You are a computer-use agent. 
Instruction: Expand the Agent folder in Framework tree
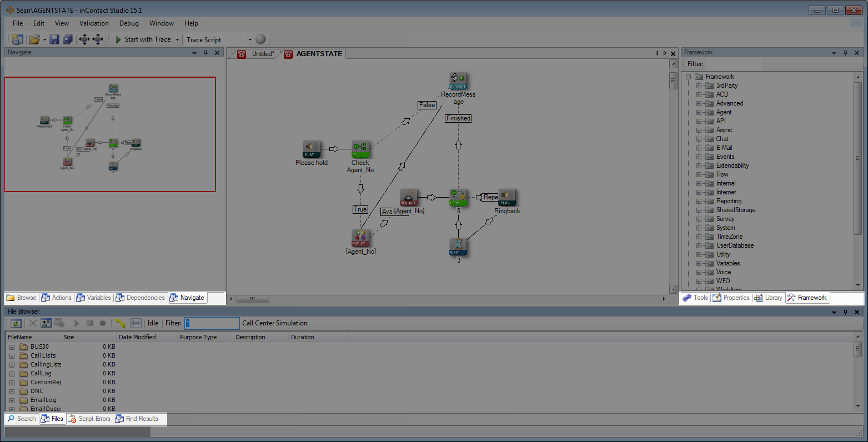pyautogui.click(x=699, y=112)
